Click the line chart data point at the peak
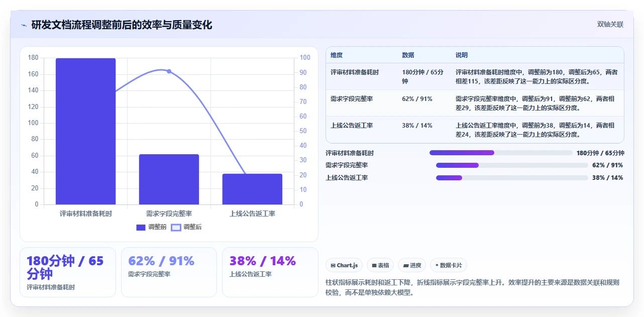Image resolution: width=644 pixels, height=317 pixels. pos(169,71)
